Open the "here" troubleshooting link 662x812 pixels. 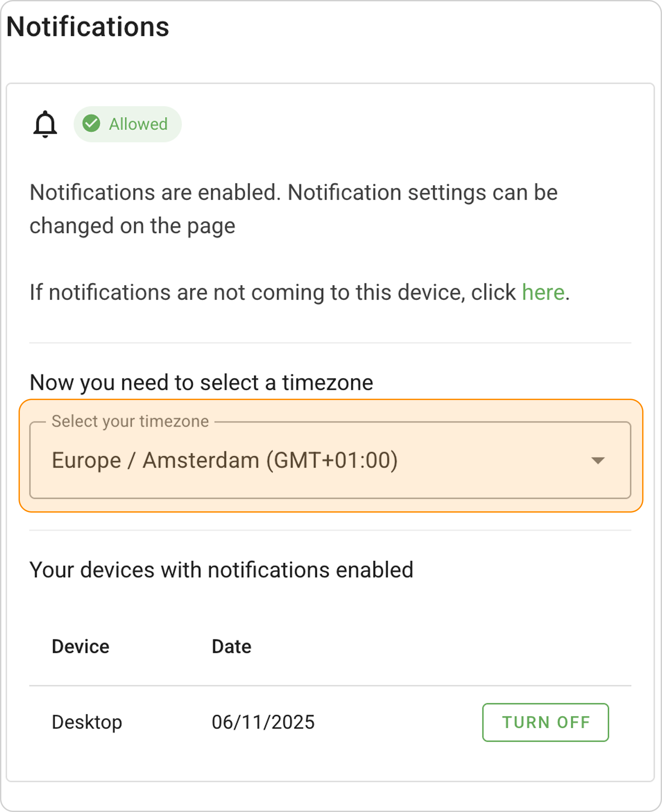[543, 293]
